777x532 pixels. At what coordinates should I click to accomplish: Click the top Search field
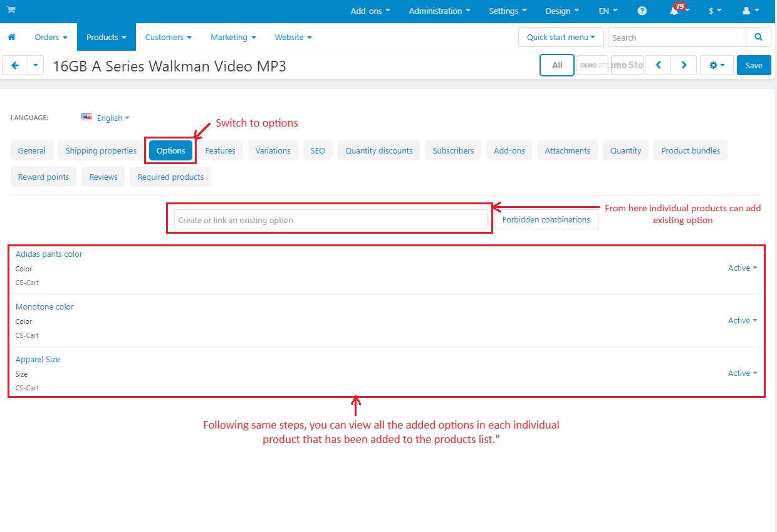pyautogui.click(x=677, y=37)
